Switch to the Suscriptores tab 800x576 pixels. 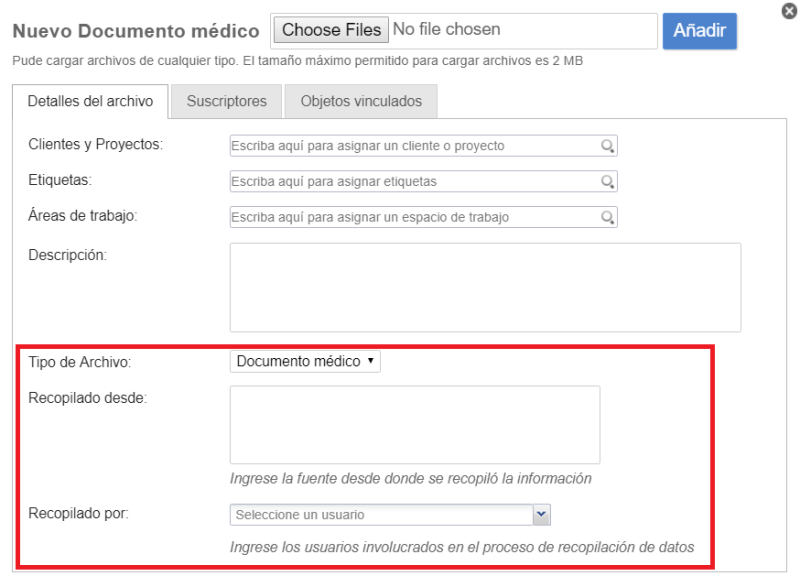[x=227, y=101]
